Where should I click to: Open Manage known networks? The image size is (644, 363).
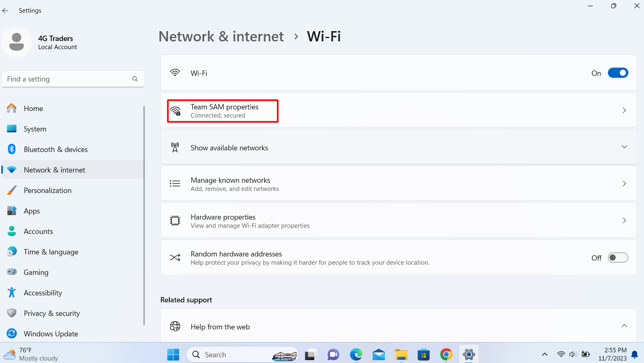(398, 184)
